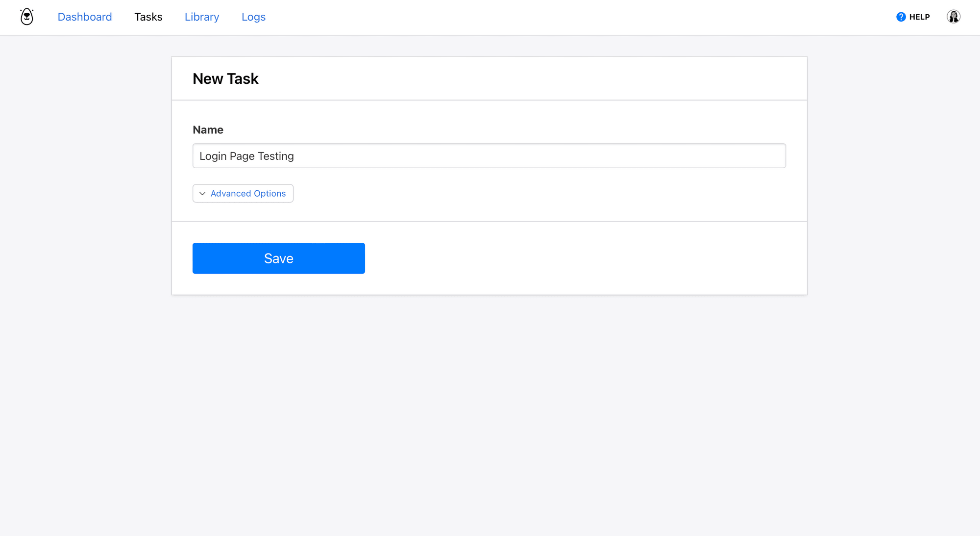
Task: Open the Help documentation
Action: 915,17
